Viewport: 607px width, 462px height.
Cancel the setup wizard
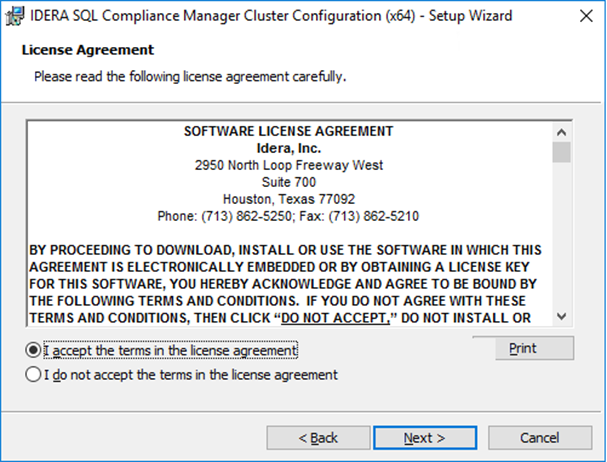coord(539,438)
